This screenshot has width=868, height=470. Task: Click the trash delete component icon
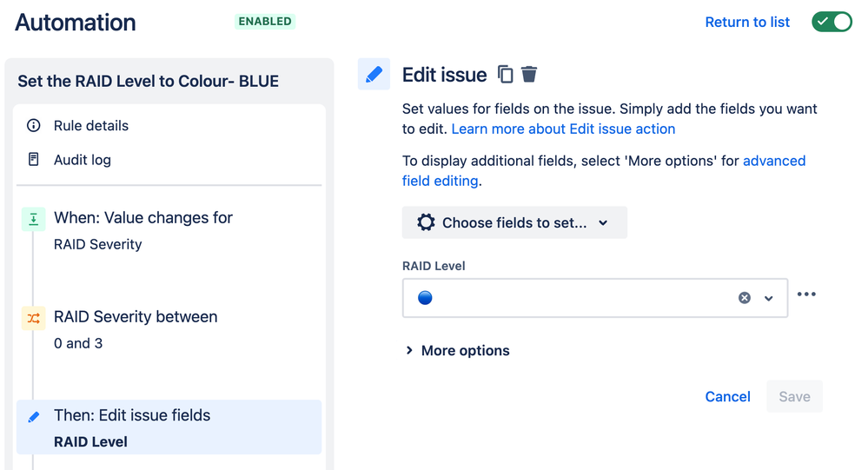tap(529, 75)
